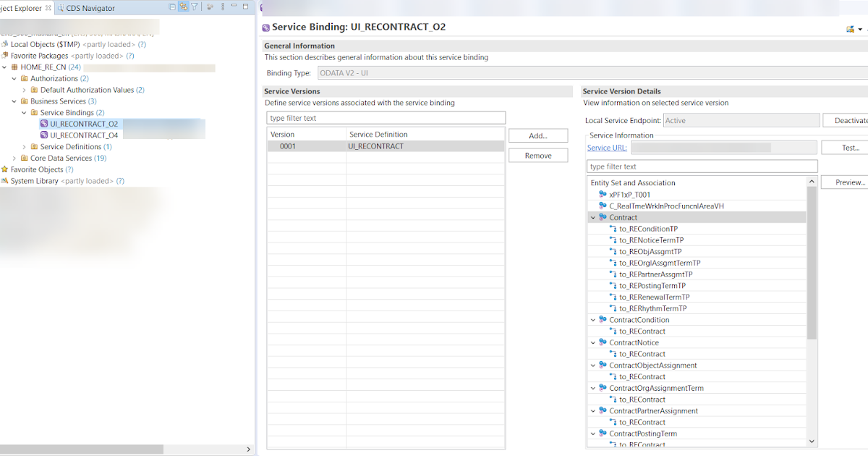Click the star icon beside Favorite Objects
868x456 pixels.
[x=5, y=169]
